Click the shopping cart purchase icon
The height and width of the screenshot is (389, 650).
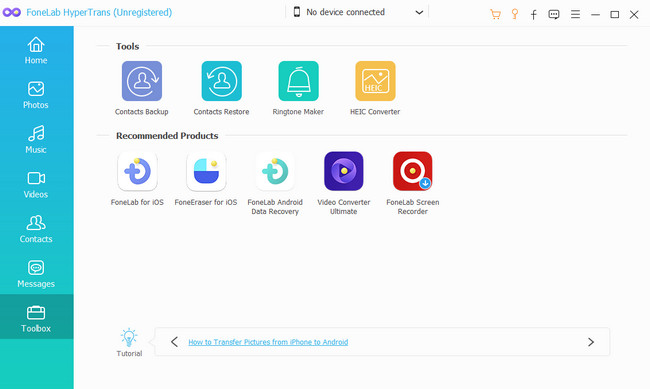(495, 15)
